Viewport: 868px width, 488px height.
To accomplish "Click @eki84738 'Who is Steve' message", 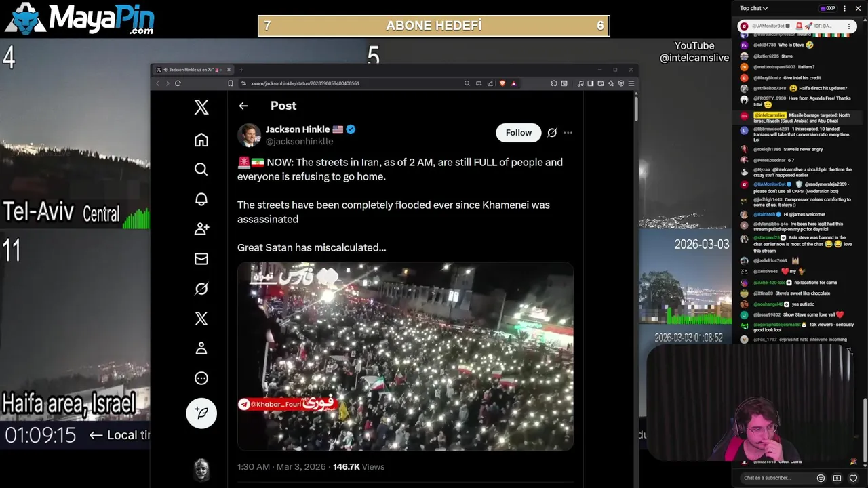I will (783, 45).
